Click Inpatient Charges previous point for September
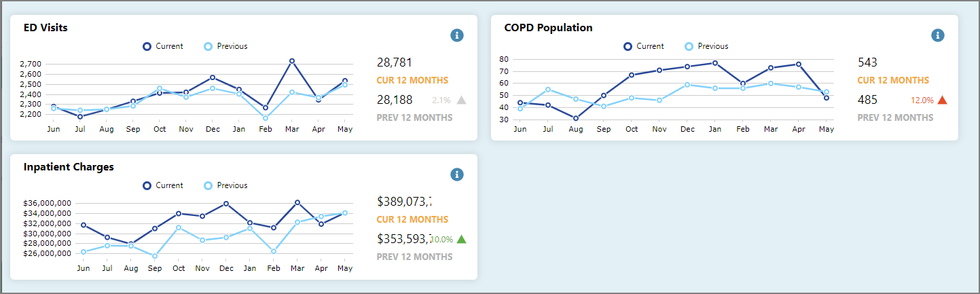The image size is (980, 294). point(155,256)
